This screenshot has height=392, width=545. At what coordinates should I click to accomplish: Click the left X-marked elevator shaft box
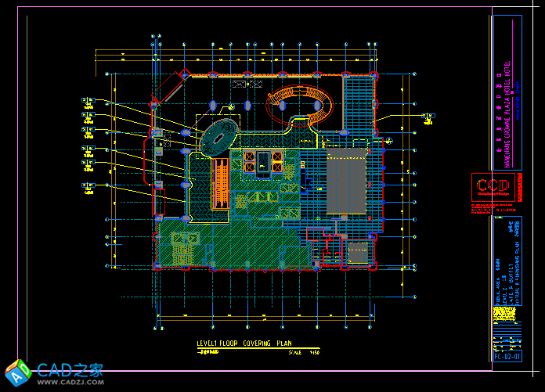pos(250,162)
